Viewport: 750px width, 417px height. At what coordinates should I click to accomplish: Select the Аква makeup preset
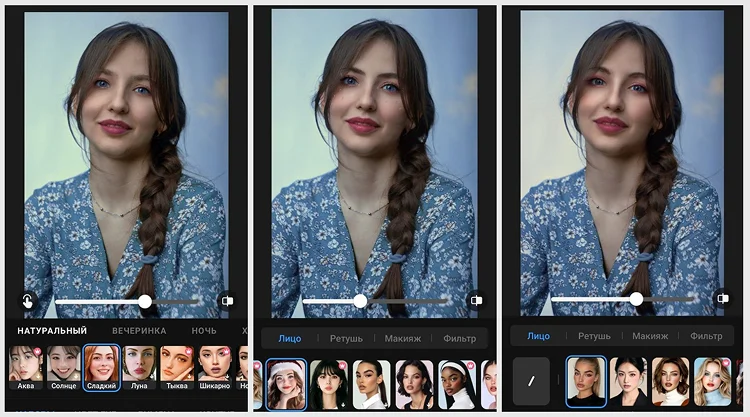[24, 368]
